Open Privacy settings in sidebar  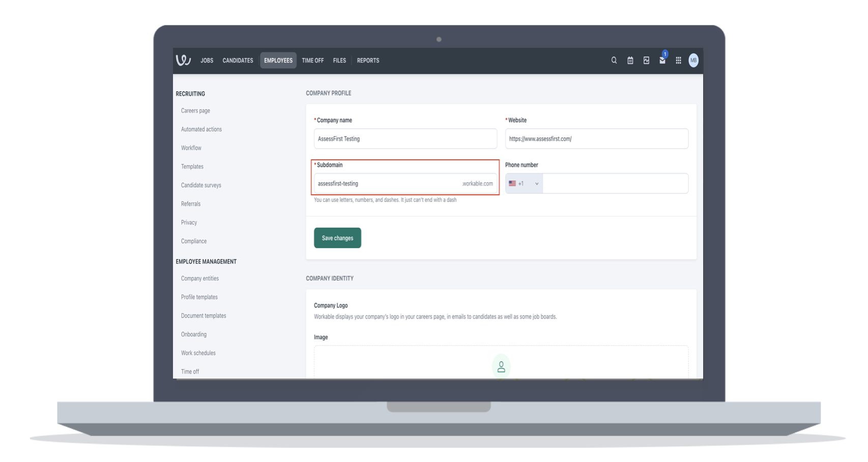(x=188, y=222)
